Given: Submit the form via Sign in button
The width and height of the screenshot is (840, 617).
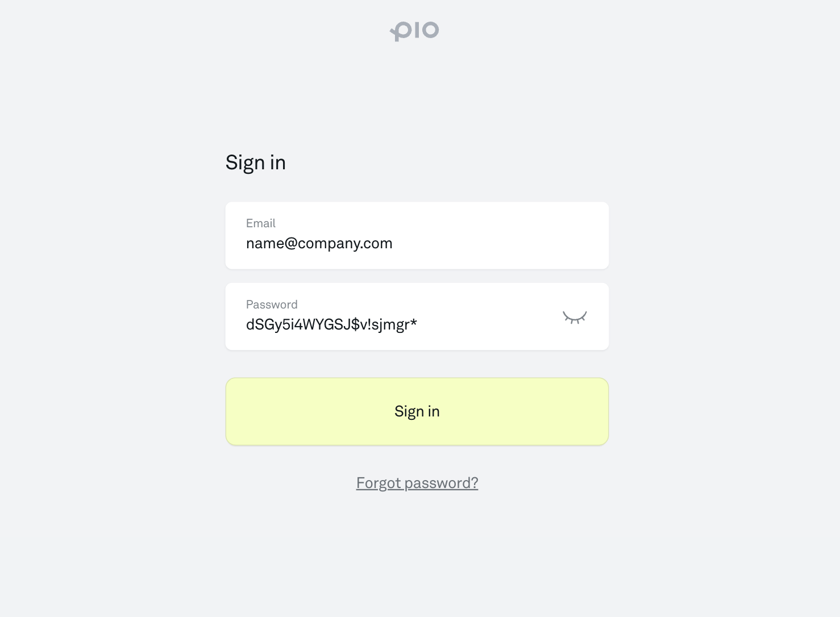Looking at the screenshot, I should coord(417,411).
